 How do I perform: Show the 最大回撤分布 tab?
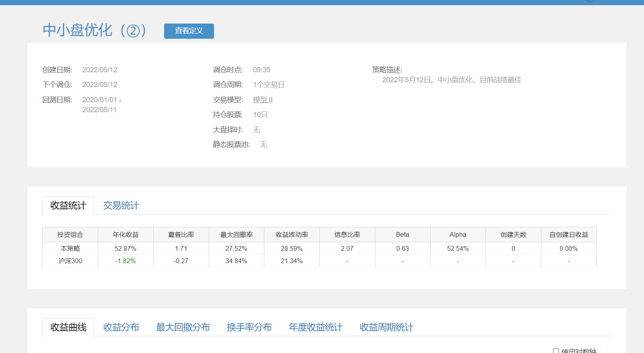183,327
